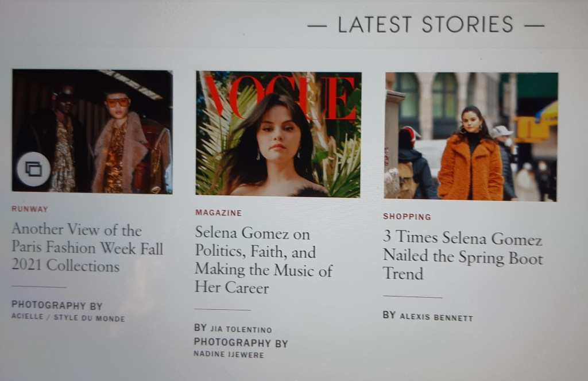Click photographer name Nadine Ijewere
588x381 pixels.
click(229, 354)
